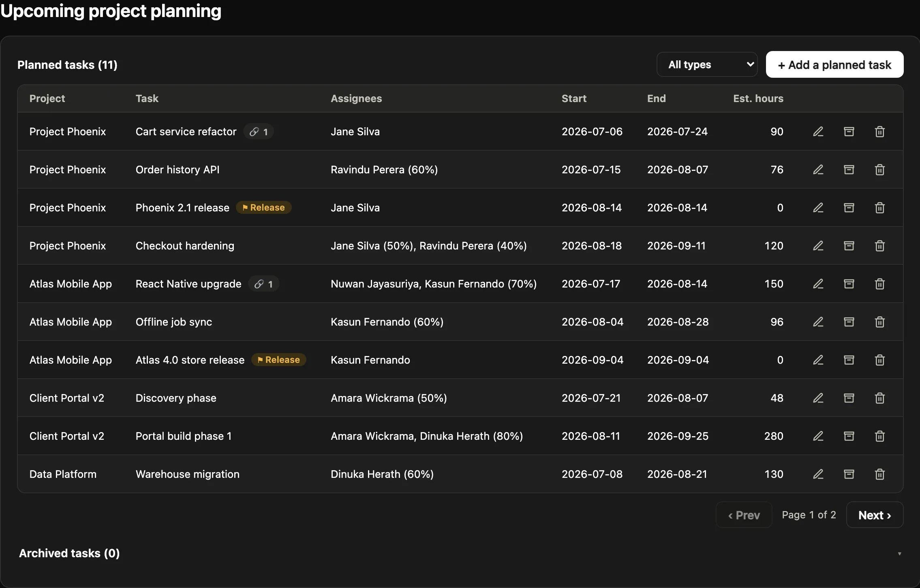Archive the Cart service refactor task
This screenshot has width=920, height=588.
(x=849, y=132)
